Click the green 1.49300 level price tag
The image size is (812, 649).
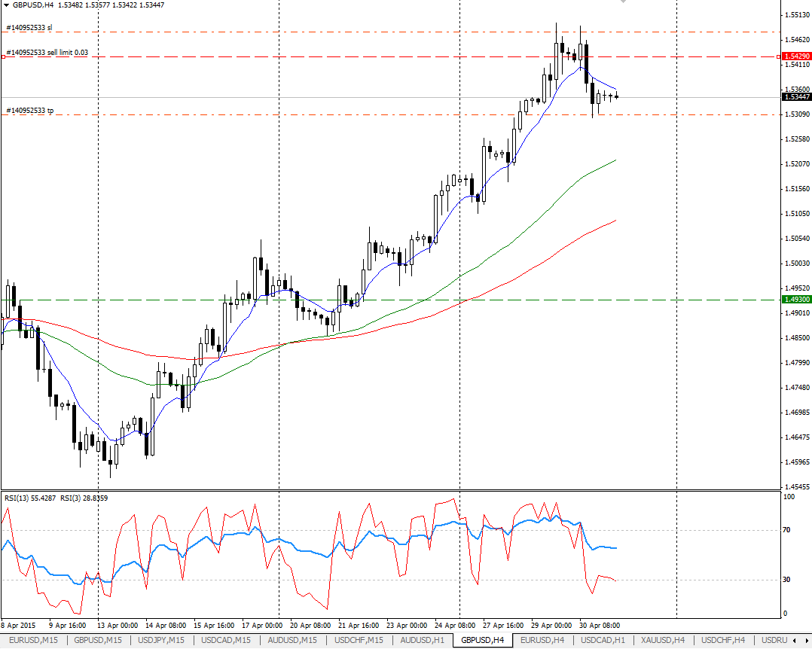tap(796, 299)
